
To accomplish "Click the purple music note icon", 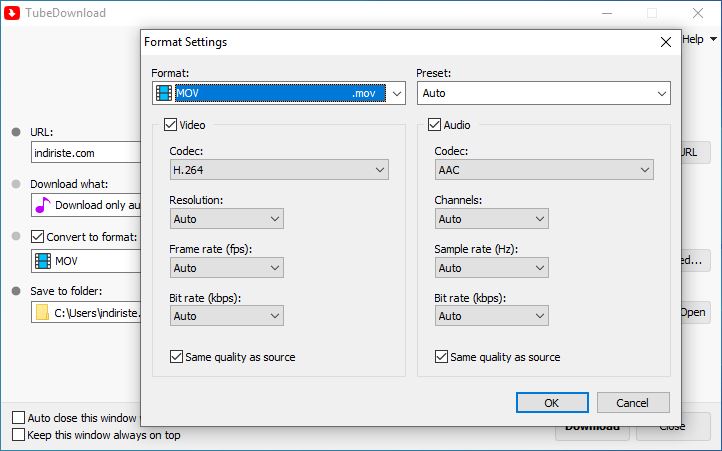I will [42, 205].
